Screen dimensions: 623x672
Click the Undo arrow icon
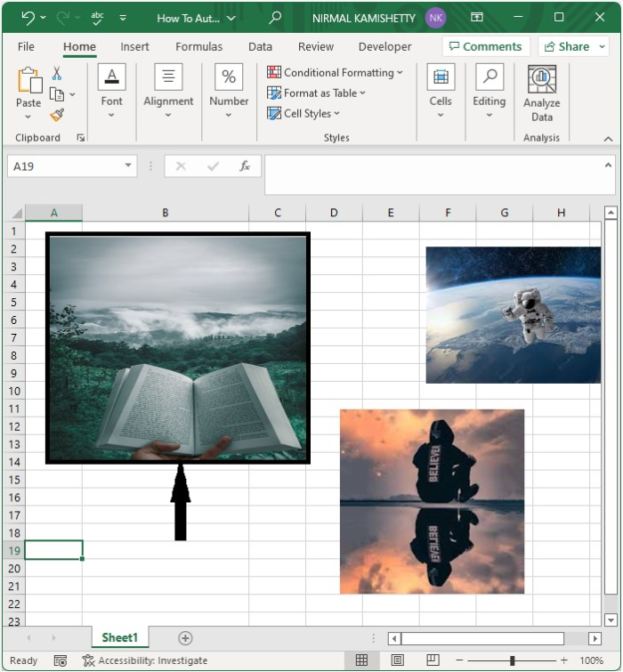[x=28, y=18]
